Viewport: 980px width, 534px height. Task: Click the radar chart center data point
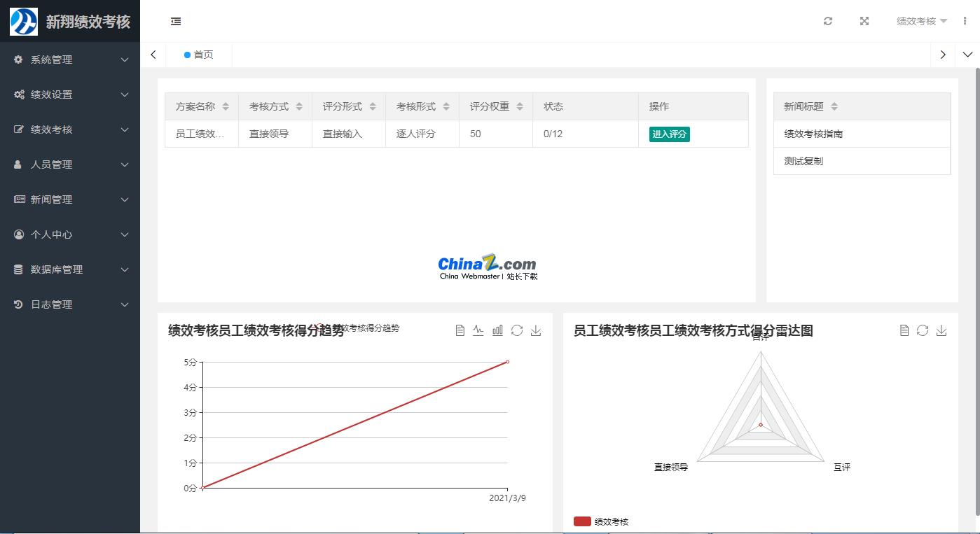click(761, 425)
